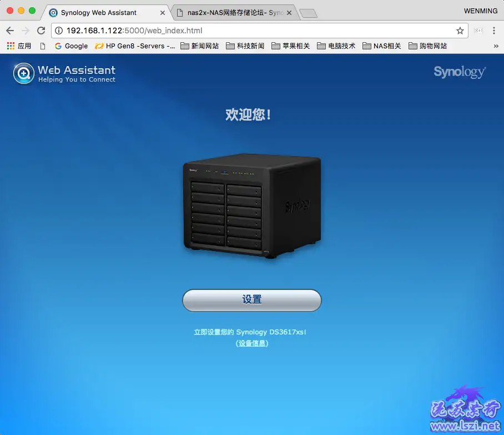Click the Synology logo at top right

pos(460,72)
